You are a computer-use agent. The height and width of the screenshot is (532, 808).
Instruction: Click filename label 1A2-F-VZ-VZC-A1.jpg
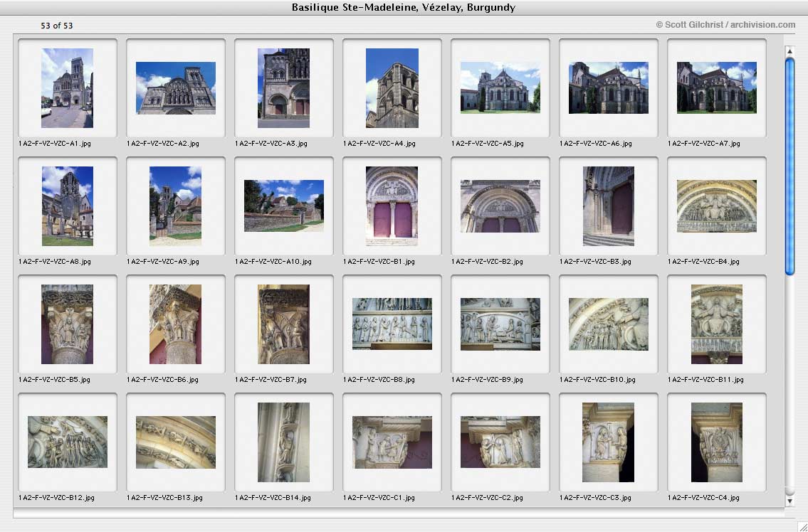point(55,144)
